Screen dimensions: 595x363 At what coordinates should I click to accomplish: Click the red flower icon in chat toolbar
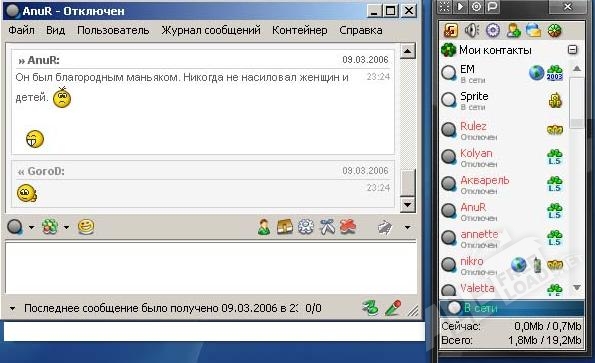coord(348,227)
